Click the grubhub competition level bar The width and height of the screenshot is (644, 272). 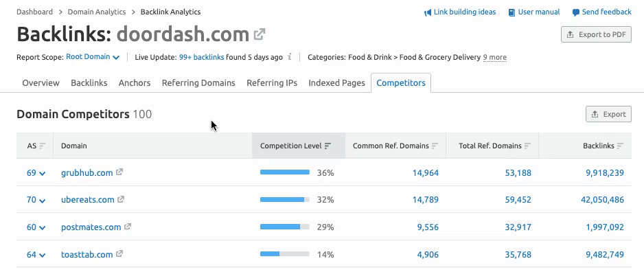click(285, 172)
